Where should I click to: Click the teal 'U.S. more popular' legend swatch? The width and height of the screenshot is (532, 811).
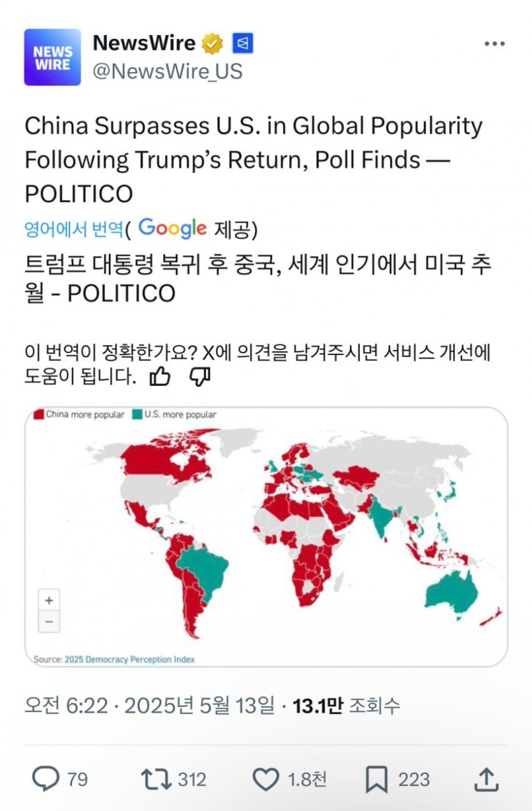137,414
